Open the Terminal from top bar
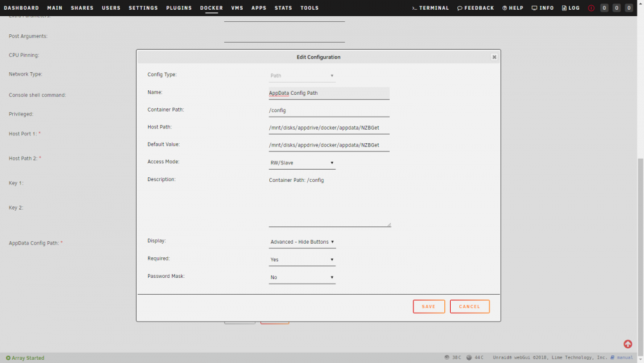 [x=430, y=8]
